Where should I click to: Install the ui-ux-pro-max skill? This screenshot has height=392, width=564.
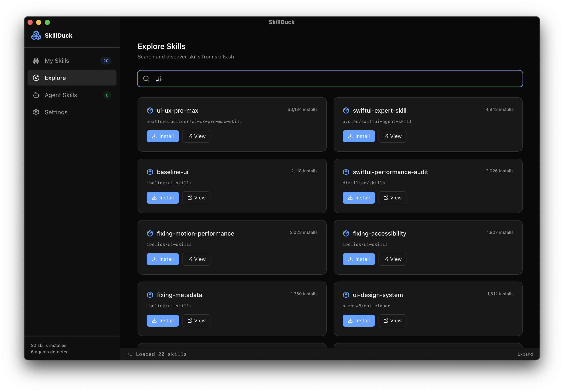pyautogui.click(x=163, y=136)
